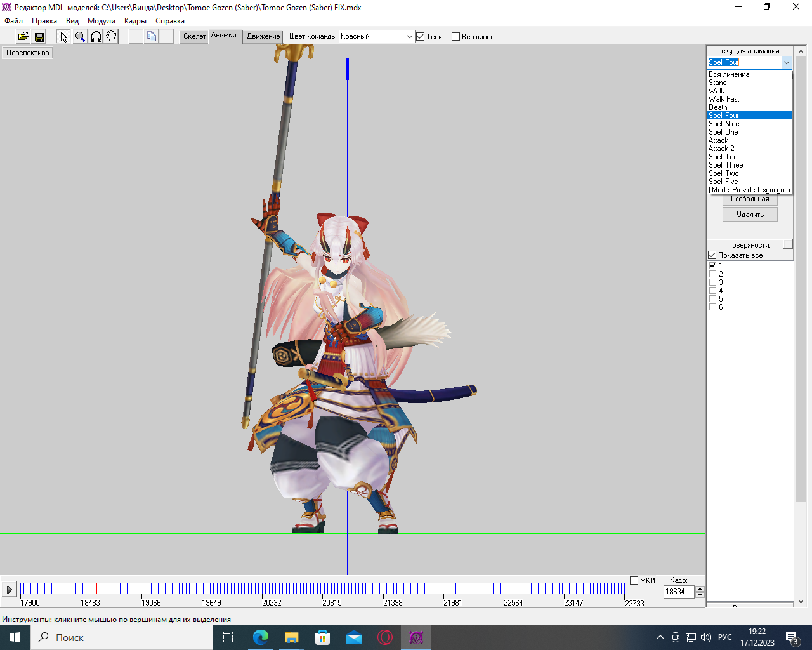Open File Explorer from taskbar
The image size is (812, 650).
(x=291, y=637)
